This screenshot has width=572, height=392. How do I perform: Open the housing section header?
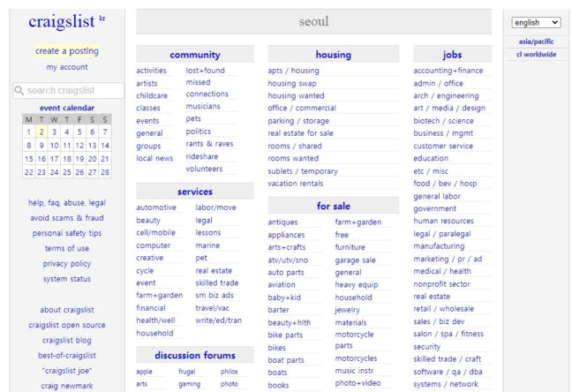333,55
